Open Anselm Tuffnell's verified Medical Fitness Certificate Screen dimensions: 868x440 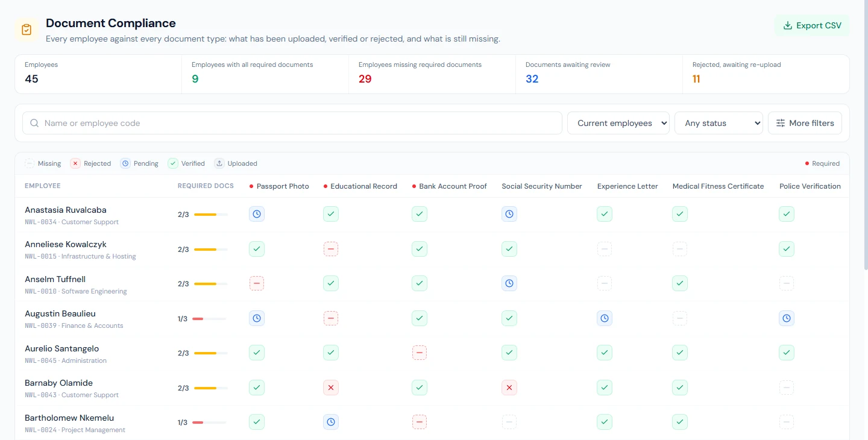tap(680, 283)
